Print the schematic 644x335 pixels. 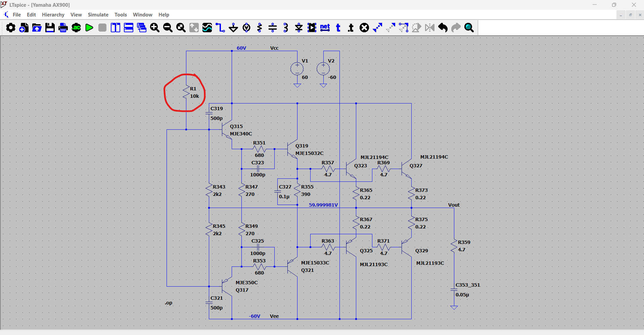[x=63, y=28]
